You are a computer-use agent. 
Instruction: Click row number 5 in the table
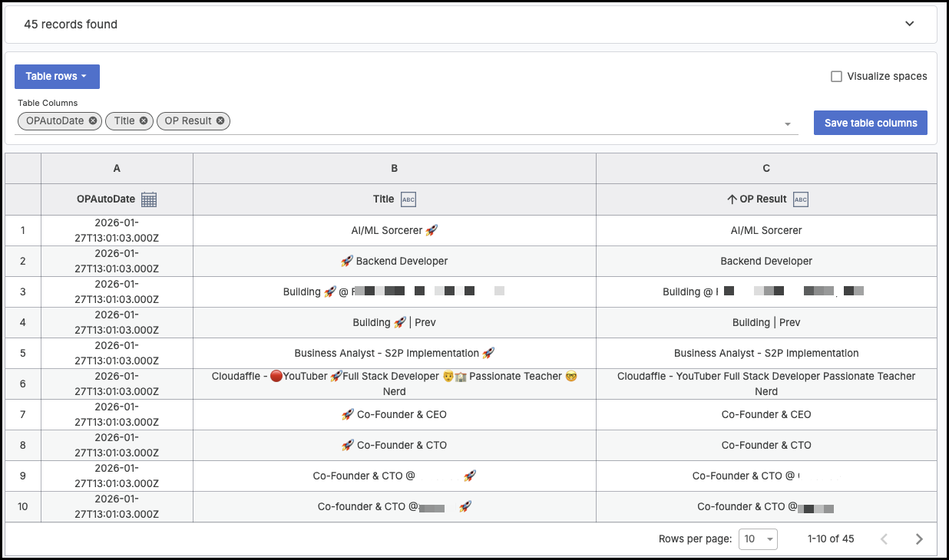pyautogui.click(x=22, y=353)
